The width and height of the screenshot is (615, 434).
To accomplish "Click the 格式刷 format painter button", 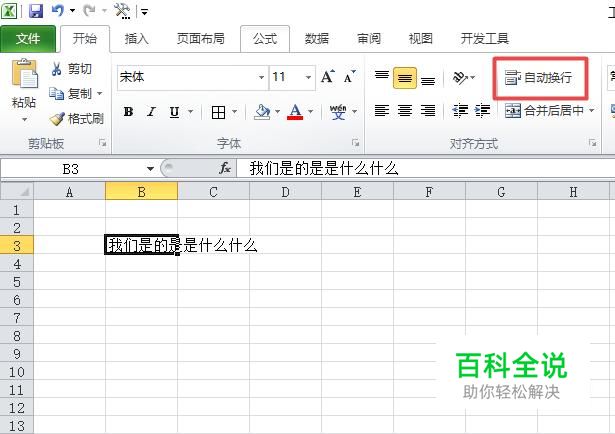I will (76, 118).
